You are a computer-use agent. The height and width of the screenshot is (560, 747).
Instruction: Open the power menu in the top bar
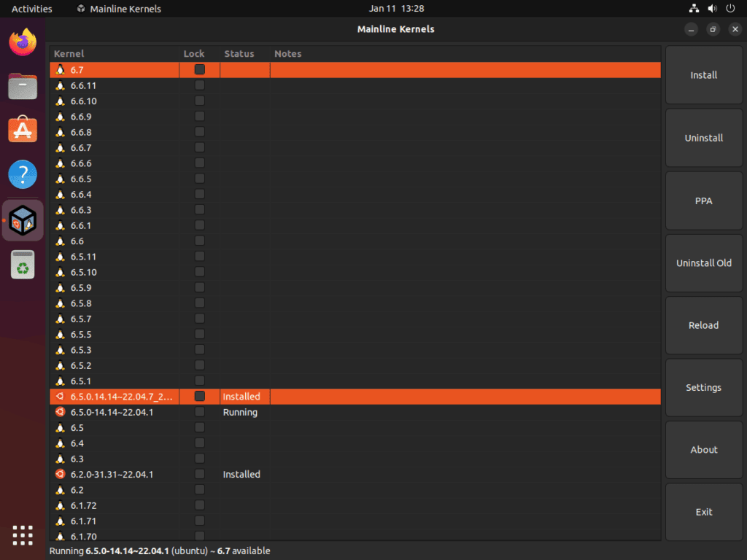730,8
